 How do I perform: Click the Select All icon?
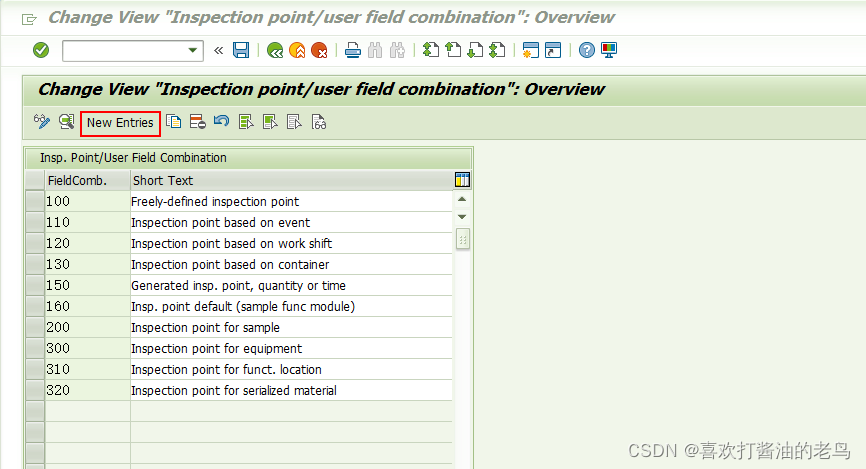tap(246, 122)
